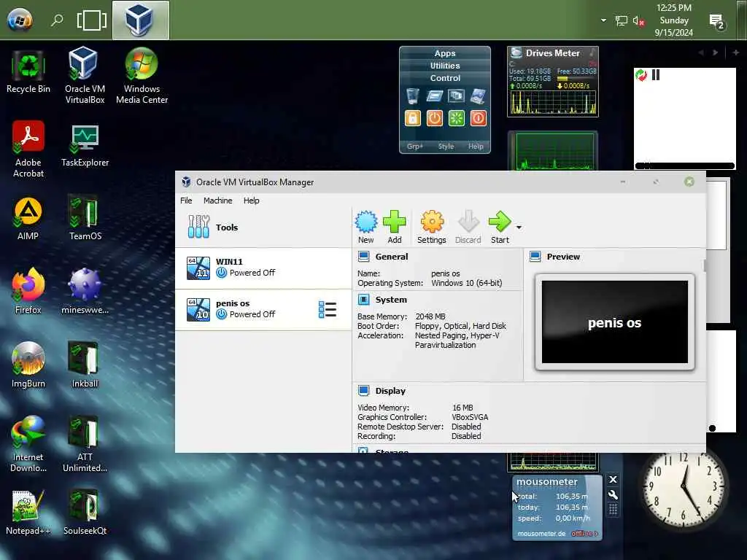Click the taskbar search magnifier

(x=57, y=20)
